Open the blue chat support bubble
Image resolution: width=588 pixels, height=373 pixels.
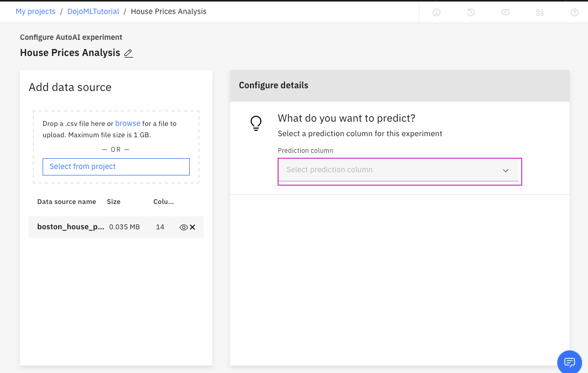[569, 362]
